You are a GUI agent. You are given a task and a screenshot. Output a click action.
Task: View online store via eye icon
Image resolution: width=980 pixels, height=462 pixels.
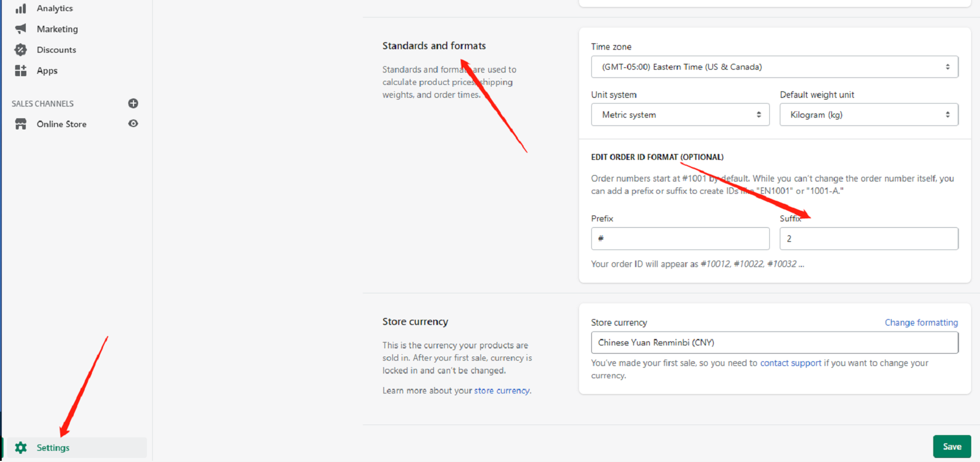(x=133, y=124)
